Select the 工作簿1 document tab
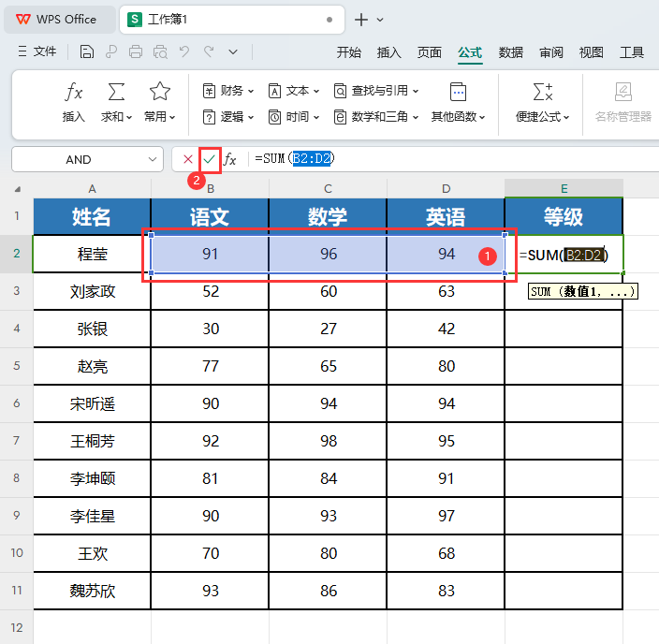 [232, 20]
